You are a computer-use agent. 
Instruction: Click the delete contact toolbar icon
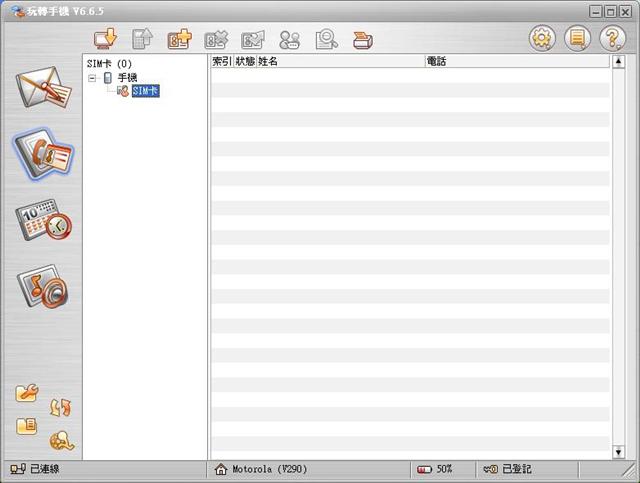[x=216, y=40]
